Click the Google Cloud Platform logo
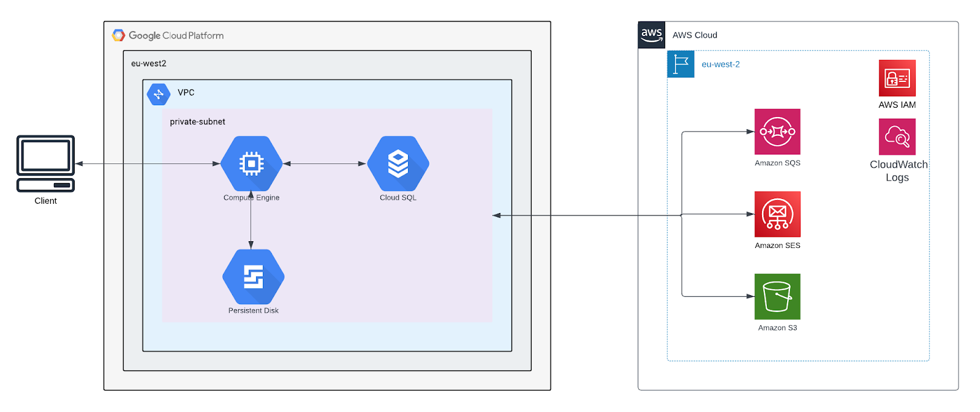 (119, 36)
